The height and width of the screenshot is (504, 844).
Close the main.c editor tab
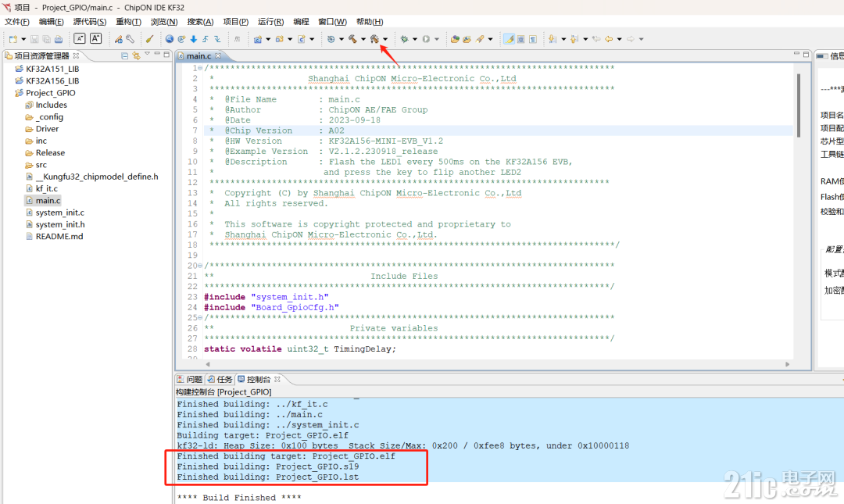coord(218,56)
